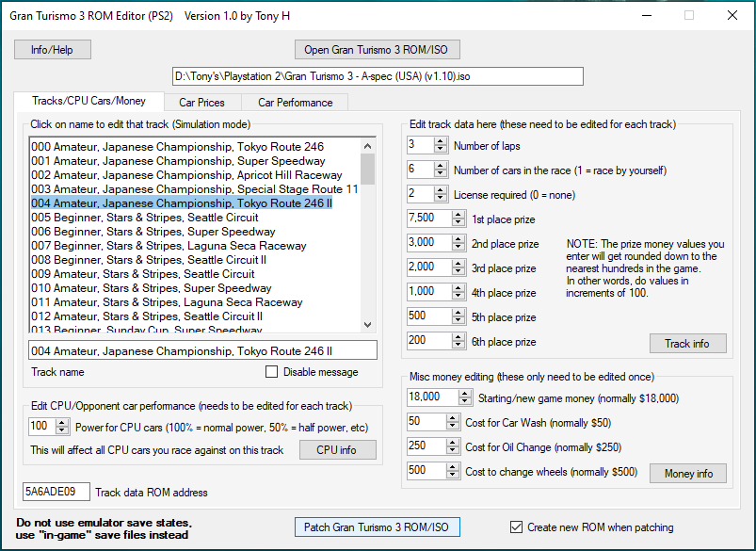This screenshot has height=551, width=756.
Task: Show the CPU info details
Action: [x=338, y=450]
